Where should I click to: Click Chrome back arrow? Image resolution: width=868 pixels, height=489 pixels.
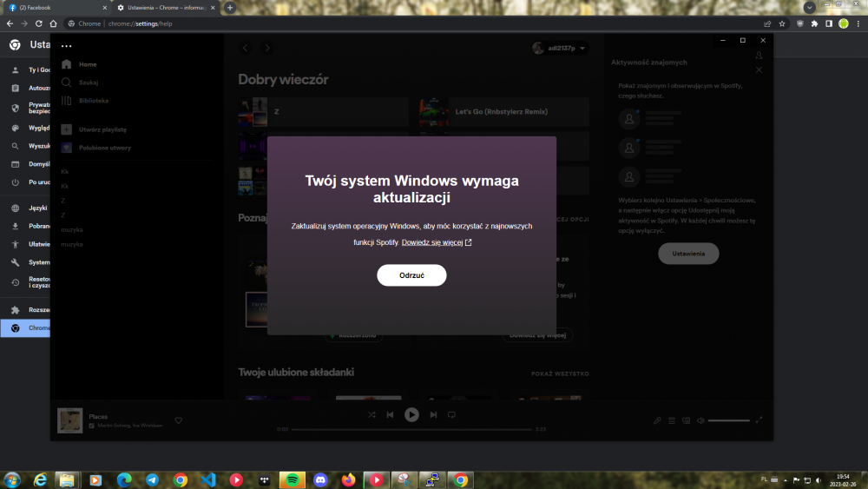pyautogui.click(x=10, y=23)
